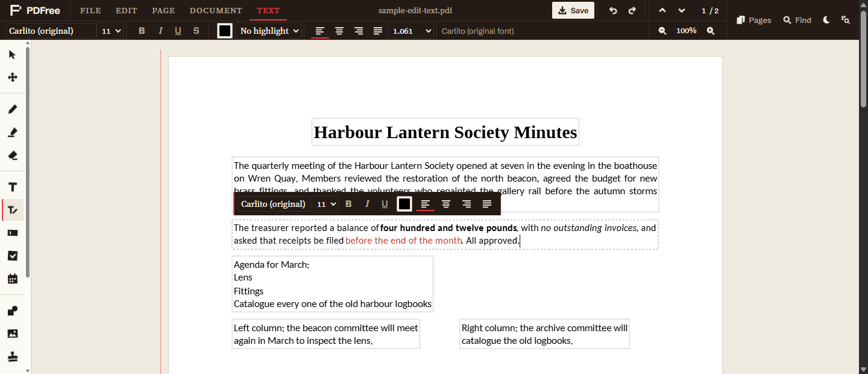Toggle italic in the floating text toolbar
The image size is (868, 374).
[367, 204]
